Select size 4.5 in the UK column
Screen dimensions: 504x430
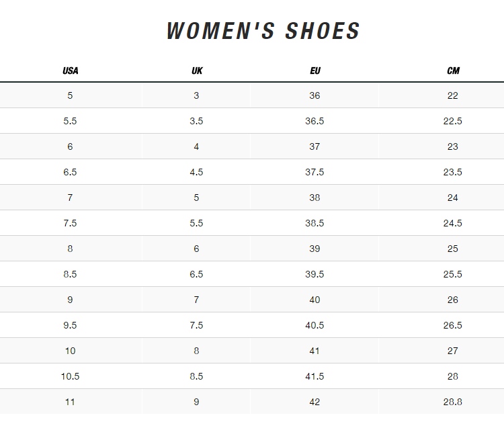click(196, 172)
